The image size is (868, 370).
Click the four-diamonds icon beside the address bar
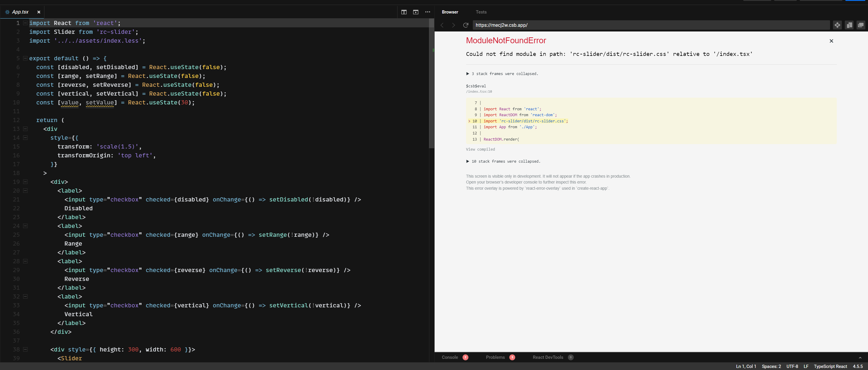click(837, 25)
